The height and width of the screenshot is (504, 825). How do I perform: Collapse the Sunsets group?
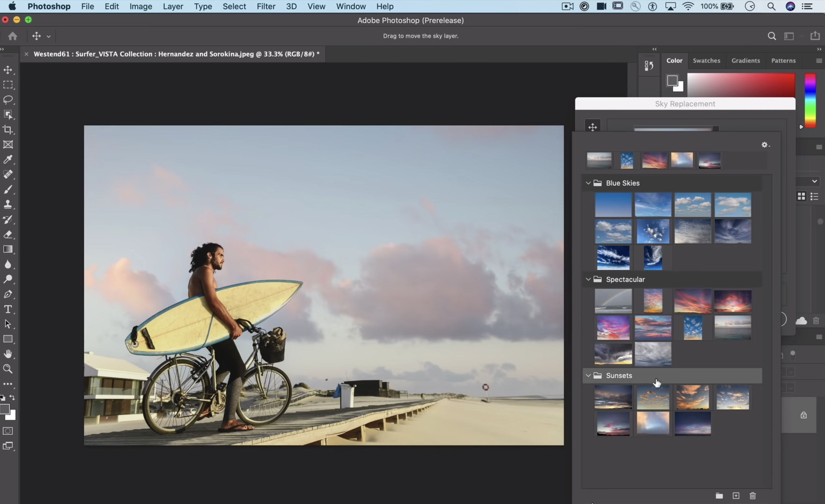tap(588, 375)
